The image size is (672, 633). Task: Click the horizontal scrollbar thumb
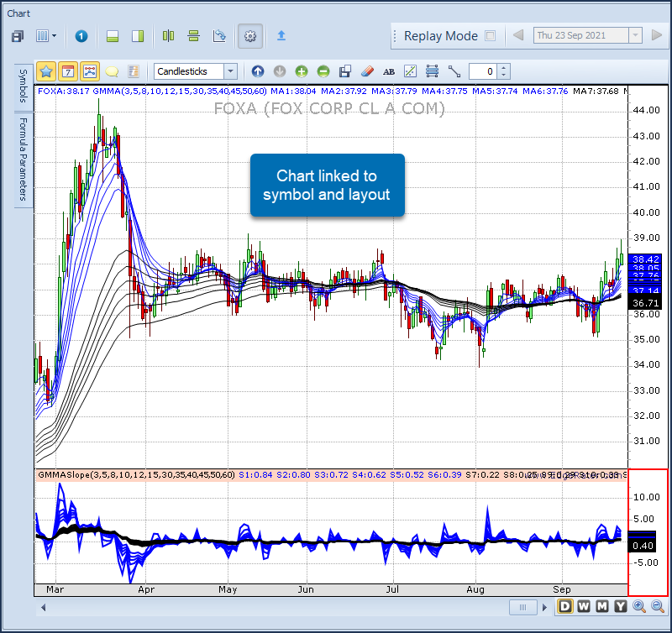coord(522,607)
